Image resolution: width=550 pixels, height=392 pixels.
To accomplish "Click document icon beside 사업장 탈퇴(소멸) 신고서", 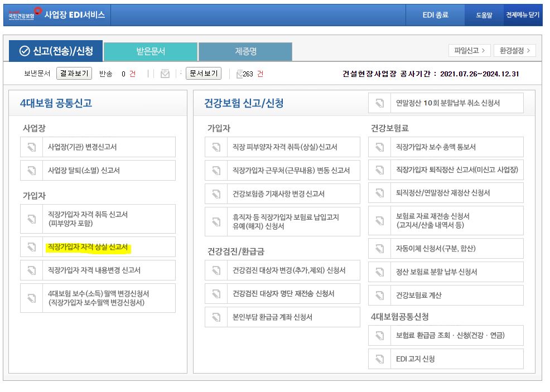I will [x=32, y=171].
